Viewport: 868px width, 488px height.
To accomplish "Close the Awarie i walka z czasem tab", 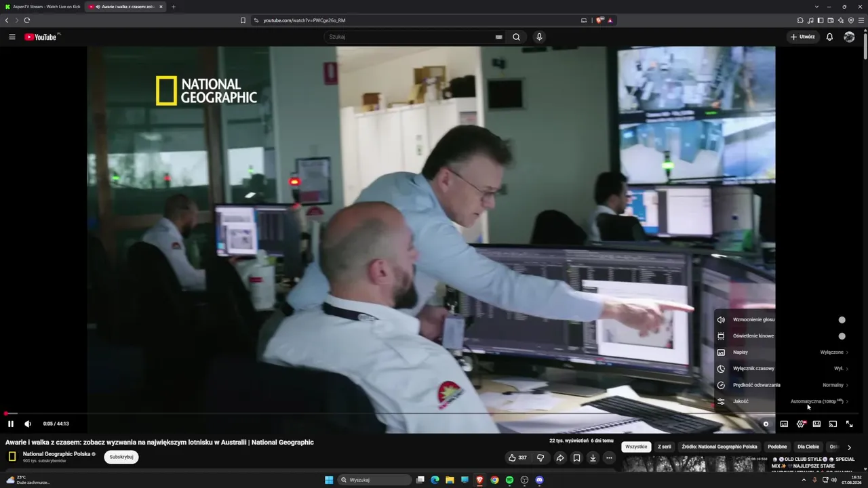I will [x=161, y=7].
